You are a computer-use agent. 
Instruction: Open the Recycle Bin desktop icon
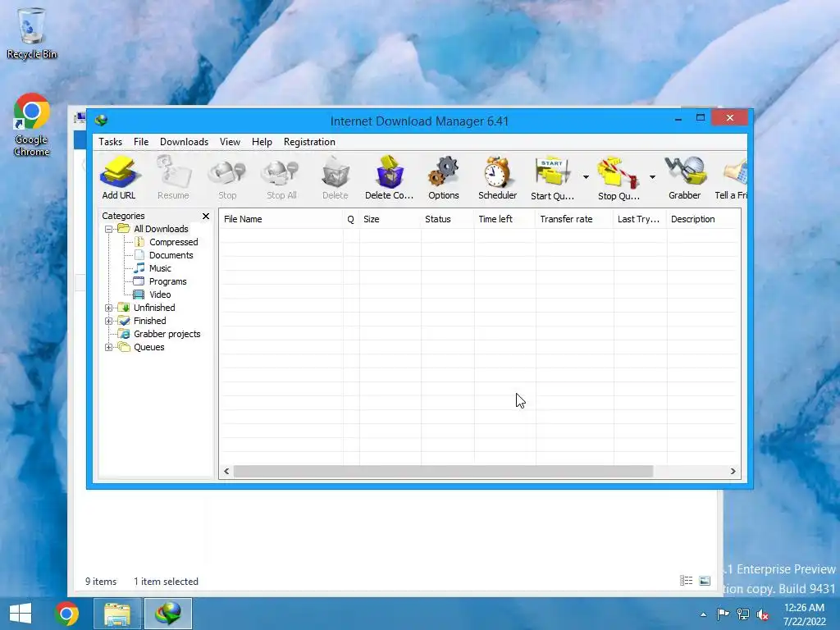(32, 33)
